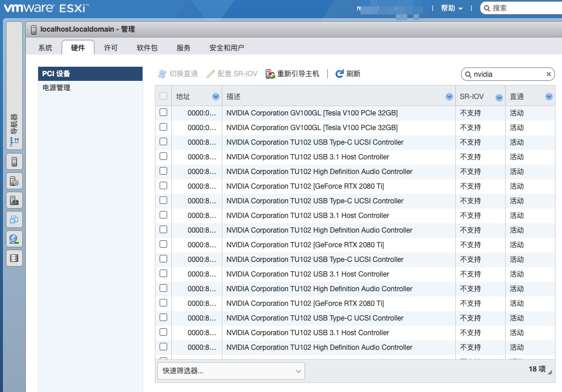This screenshot has height=392, width=562.
Task: Check the first Tesla V100 PCIe 32GB row
Action: 164,113
